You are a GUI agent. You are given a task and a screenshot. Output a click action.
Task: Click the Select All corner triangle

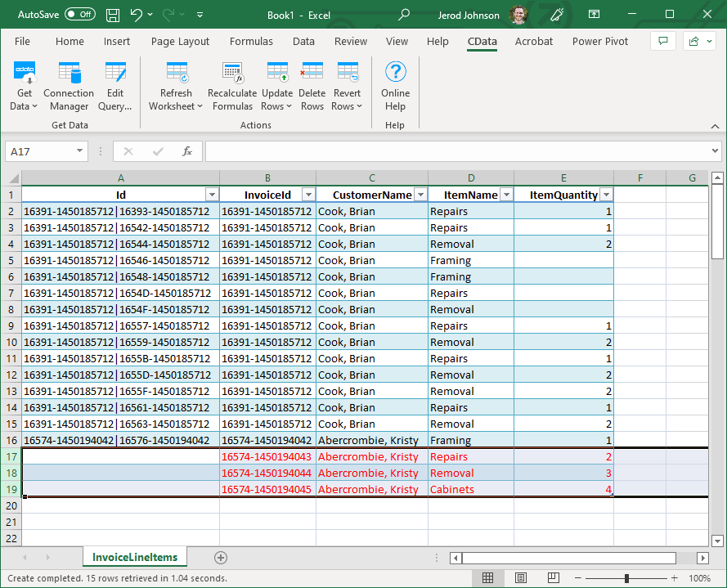14,178
